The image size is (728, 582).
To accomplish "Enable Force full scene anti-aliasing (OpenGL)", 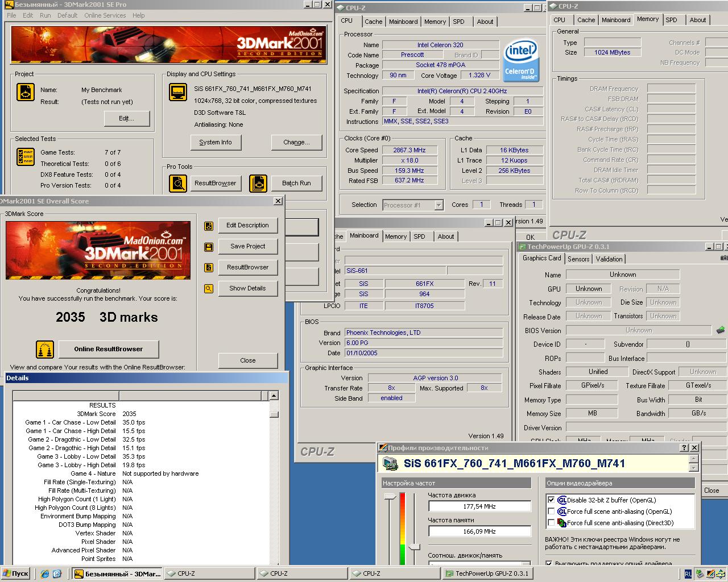I will click(551, 512).
